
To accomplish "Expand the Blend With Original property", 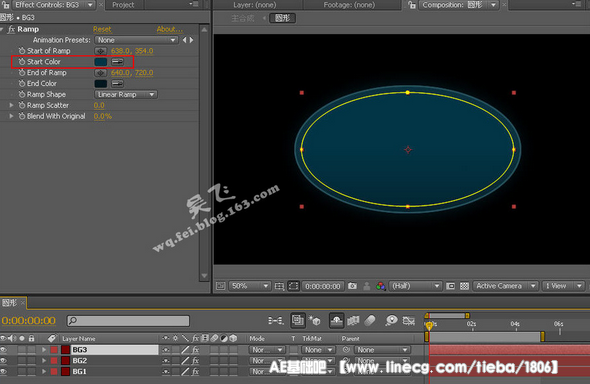I will pyautogui.click(x=11, y=116).
